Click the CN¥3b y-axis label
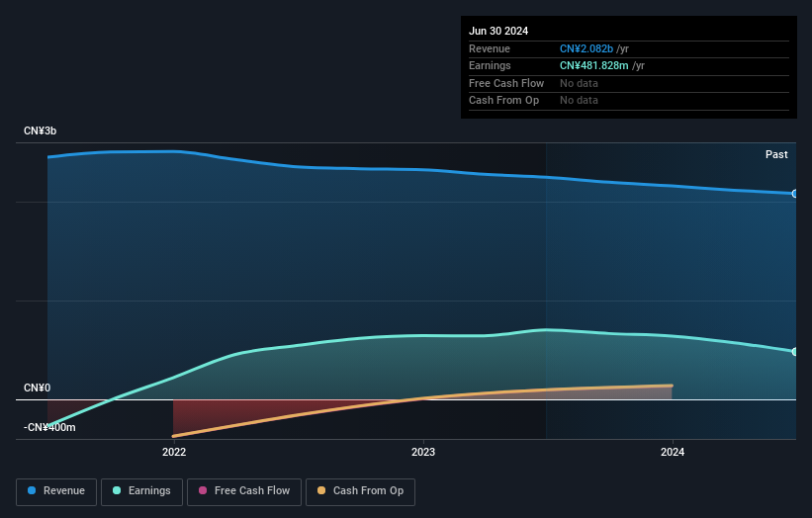Image resolution: width=812 pixels, height=518 pixels. 40,130
